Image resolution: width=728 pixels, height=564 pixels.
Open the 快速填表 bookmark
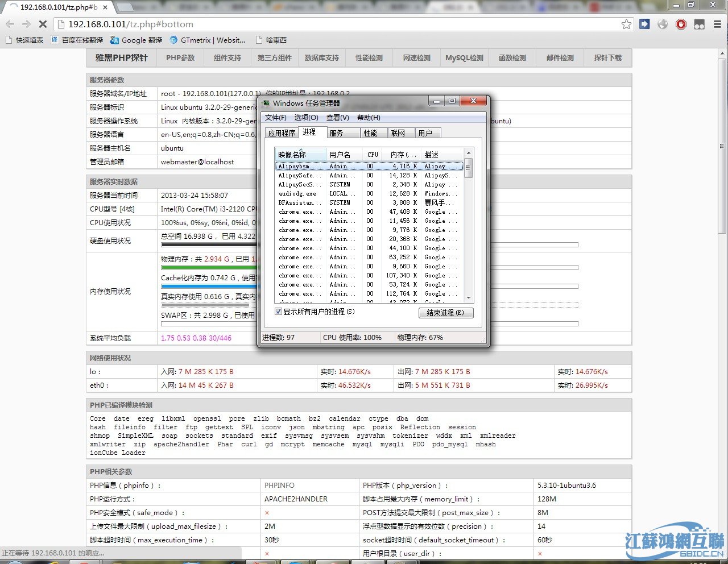tap(24, 40)
